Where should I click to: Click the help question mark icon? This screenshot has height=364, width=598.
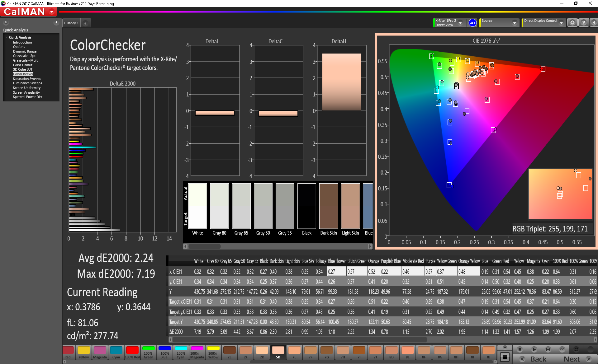click(x=583, y=23)
